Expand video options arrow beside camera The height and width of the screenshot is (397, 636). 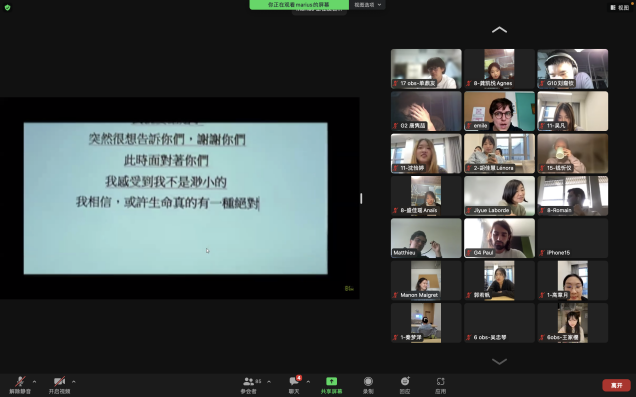click(x=73, y=382)
